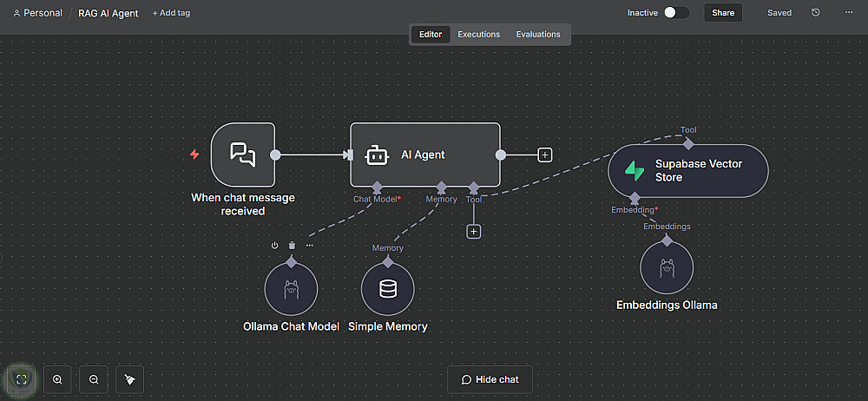Add a node after the AI Agent output
The width and height of the screenshot is (868, 401).
pos(545,155)
